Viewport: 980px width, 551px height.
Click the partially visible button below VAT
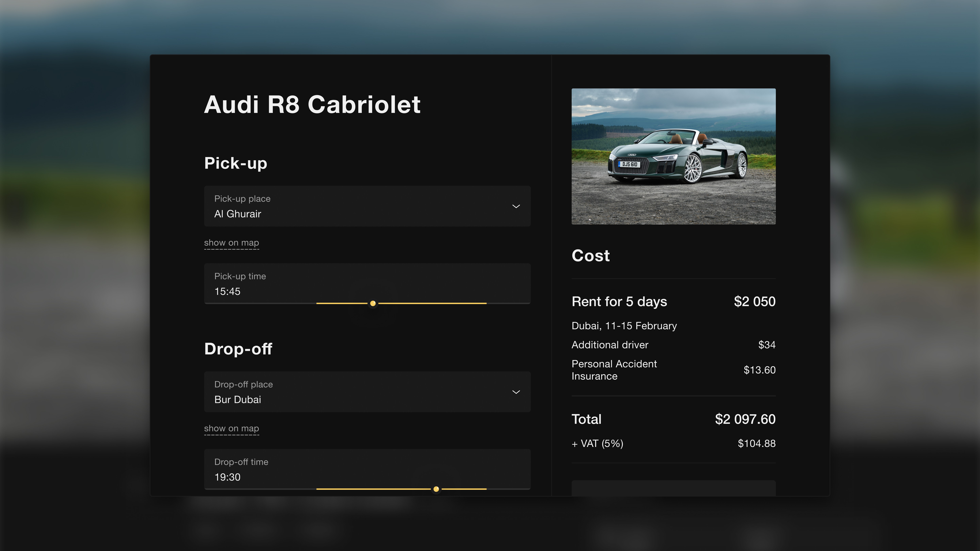673,488
